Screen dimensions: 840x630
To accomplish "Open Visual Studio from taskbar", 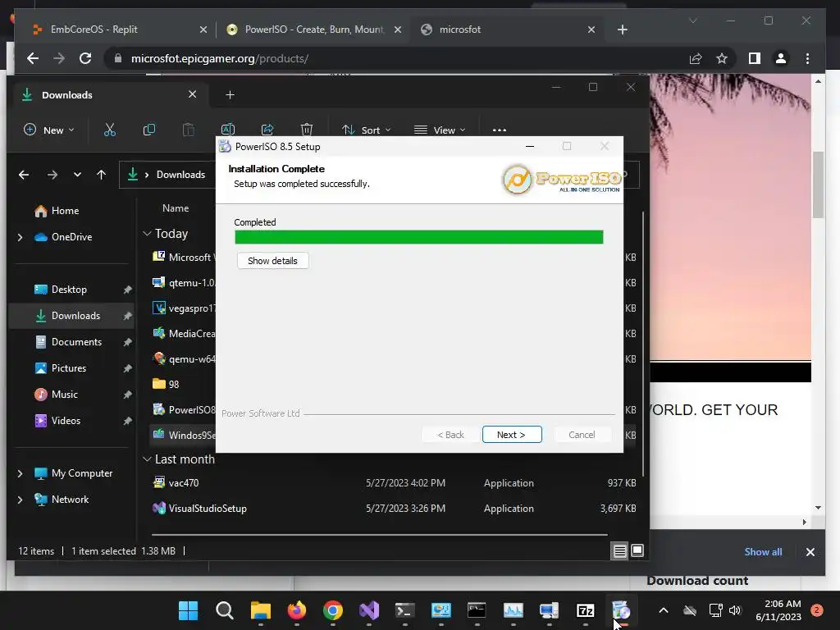I will 369,610.
